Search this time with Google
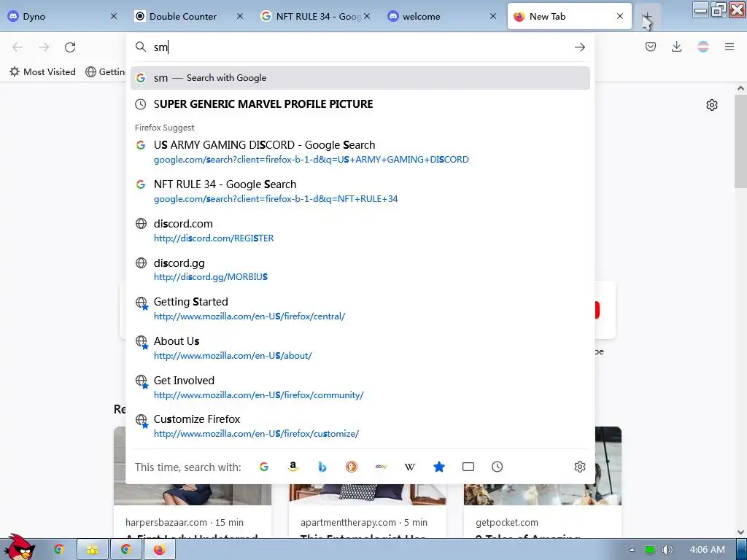This screenshot has width=747, height=560. point(264,467)
